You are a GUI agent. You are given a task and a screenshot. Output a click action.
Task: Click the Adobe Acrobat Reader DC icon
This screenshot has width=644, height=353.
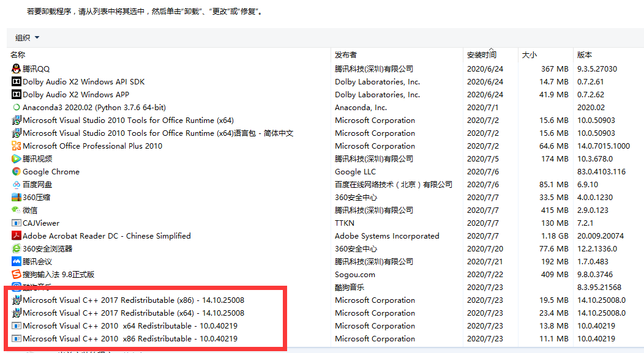point(17,236)
